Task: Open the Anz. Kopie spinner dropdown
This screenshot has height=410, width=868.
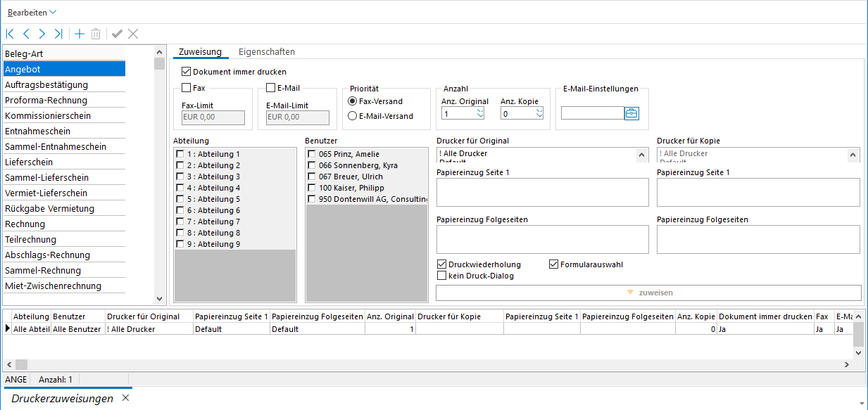Action: tap(539, 113)
